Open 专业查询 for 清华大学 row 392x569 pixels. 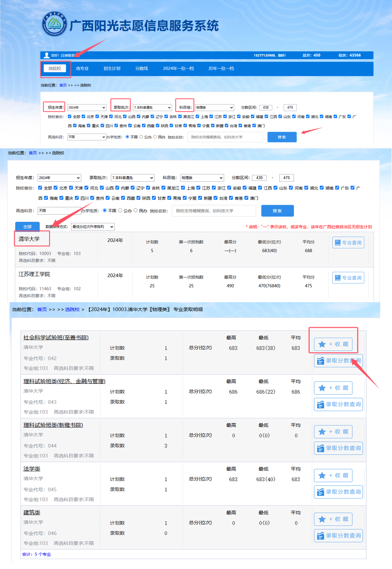(x=348, y=242)
